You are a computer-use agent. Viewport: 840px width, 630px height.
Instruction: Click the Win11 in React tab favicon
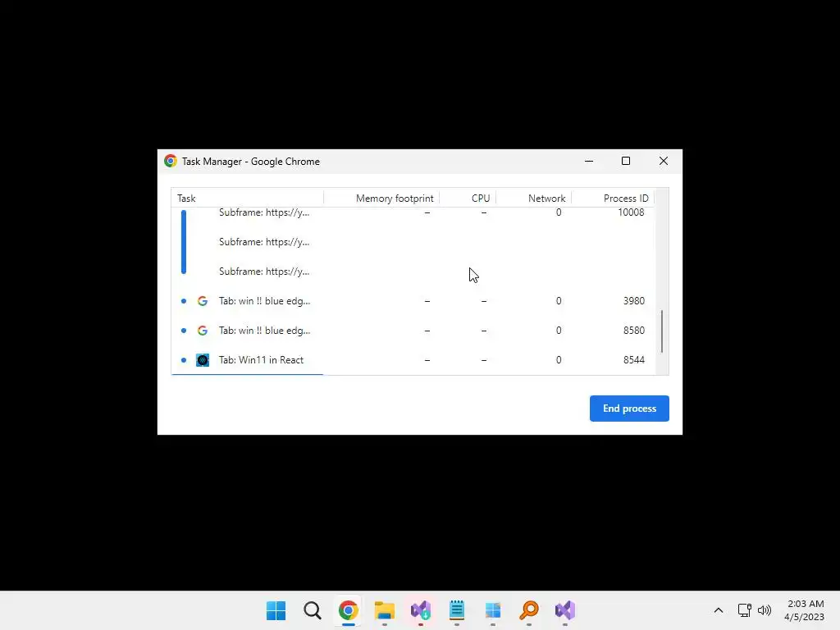pyautogui.click(x=203, y=360)
